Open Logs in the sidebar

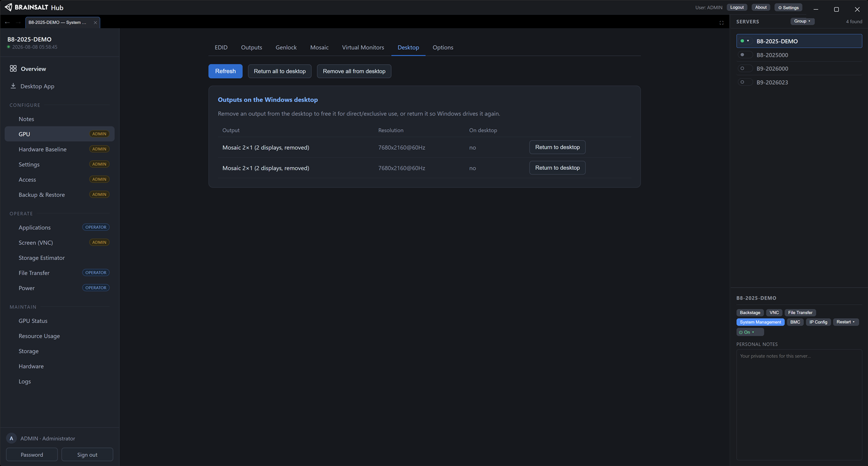[60, 381]
